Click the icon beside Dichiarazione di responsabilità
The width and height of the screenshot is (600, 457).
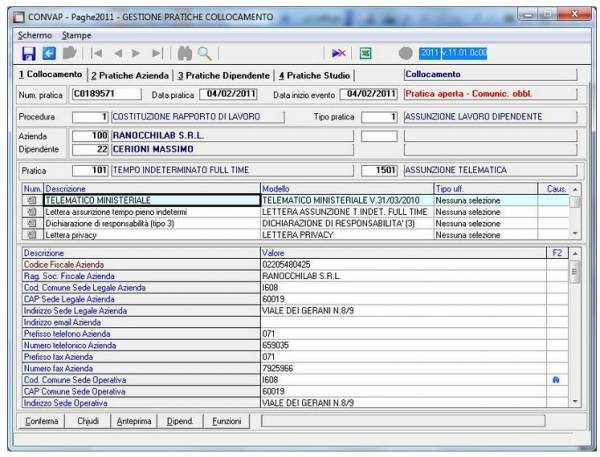32,223
